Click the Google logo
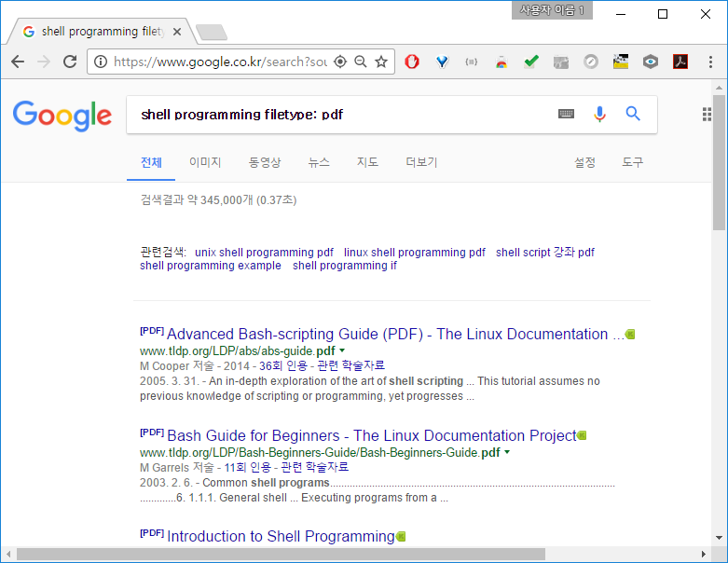Screen dimensions: 728x563 (x=62, y=115)
